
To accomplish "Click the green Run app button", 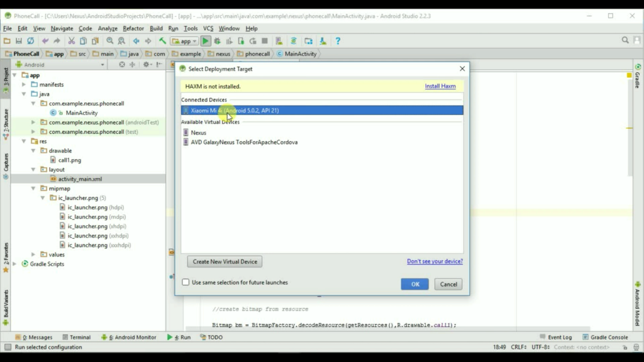I will (206, 41).
